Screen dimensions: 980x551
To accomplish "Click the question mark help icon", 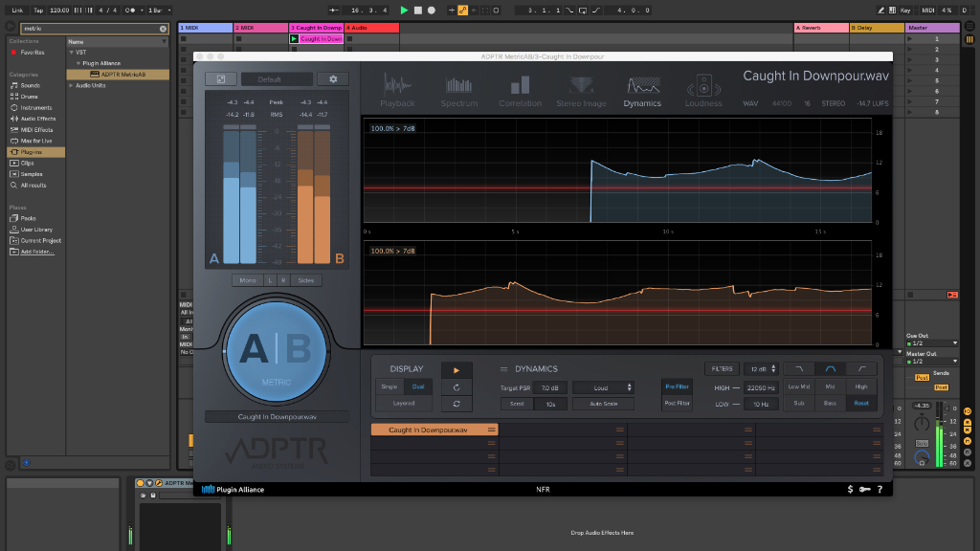I will [880, 490].
